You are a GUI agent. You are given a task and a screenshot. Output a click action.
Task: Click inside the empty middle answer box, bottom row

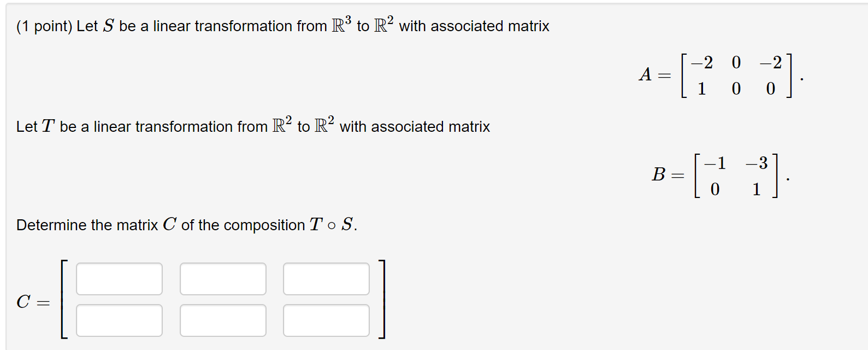223,319
